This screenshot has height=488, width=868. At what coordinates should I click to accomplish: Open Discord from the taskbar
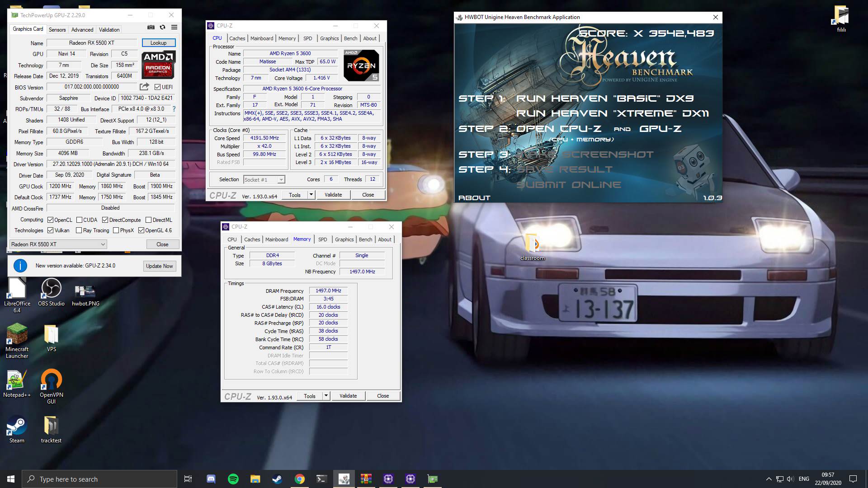pyautogui.click(x=211, y=479)
